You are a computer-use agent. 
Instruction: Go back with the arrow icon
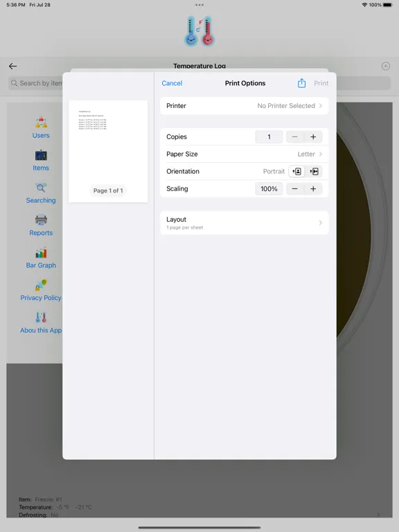tap(13, 66)
